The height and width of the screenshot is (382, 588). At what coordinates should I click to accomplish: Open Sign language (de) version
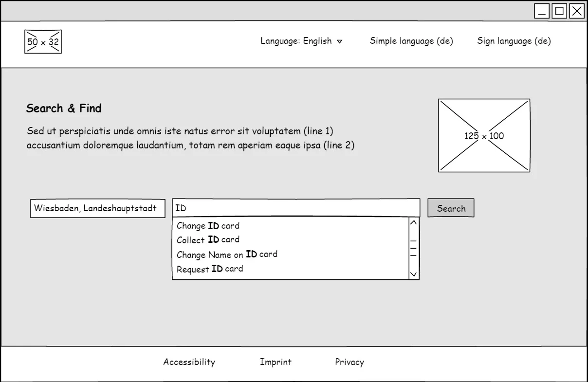pyautogui.click(x=514, y=41)
